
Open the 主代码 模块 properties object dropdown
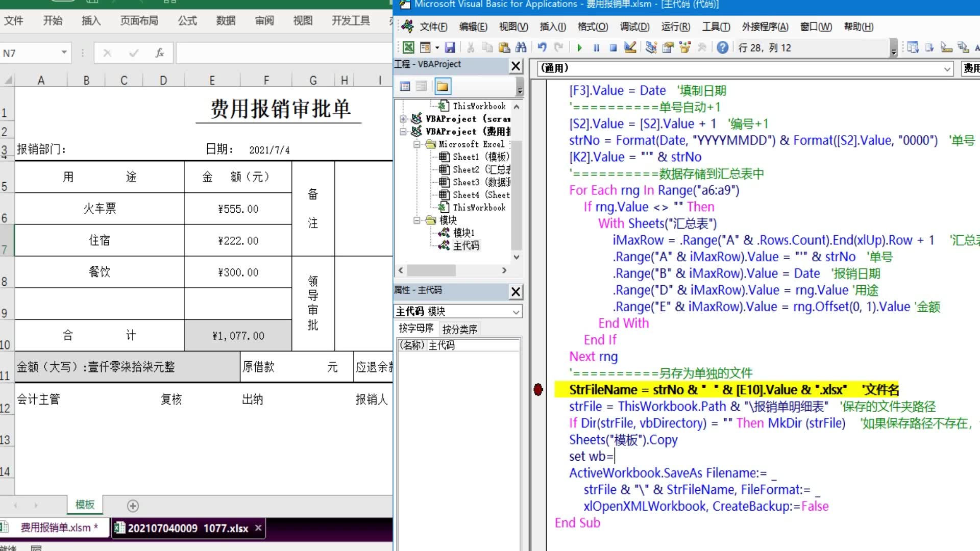click(x=516, y=312)
